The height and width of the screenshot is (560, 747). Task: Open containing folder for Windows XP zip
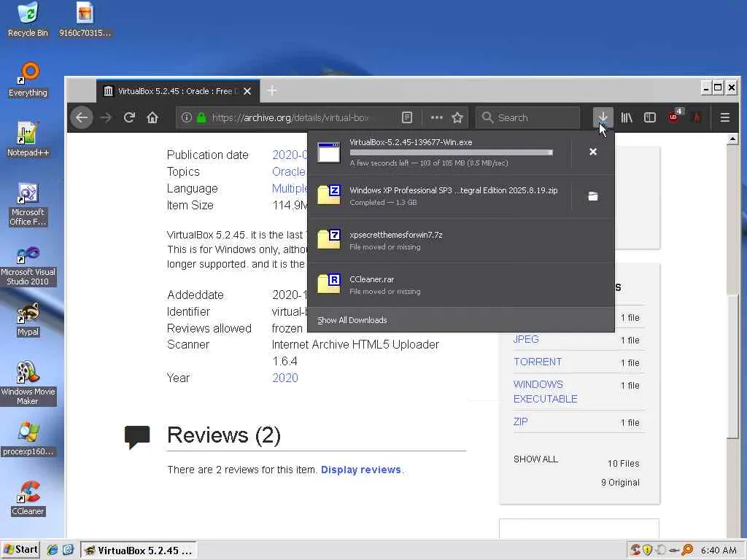click(592, 196)
